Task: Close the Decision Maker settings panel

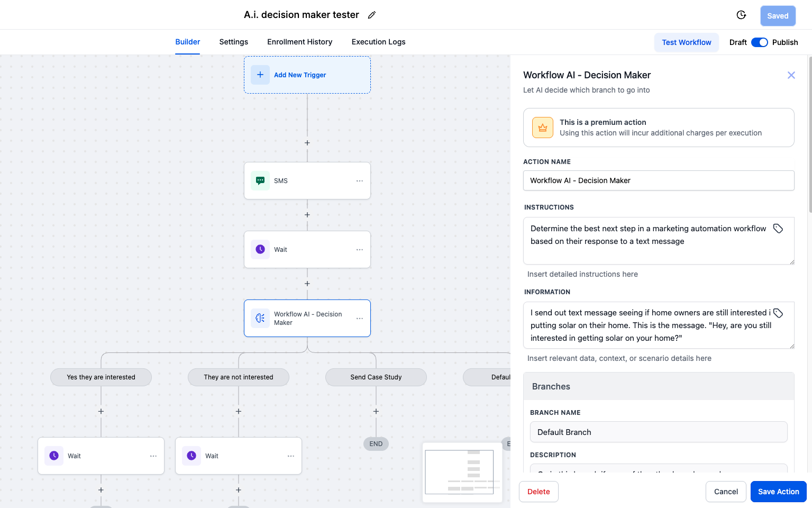Action: (791, 75)
